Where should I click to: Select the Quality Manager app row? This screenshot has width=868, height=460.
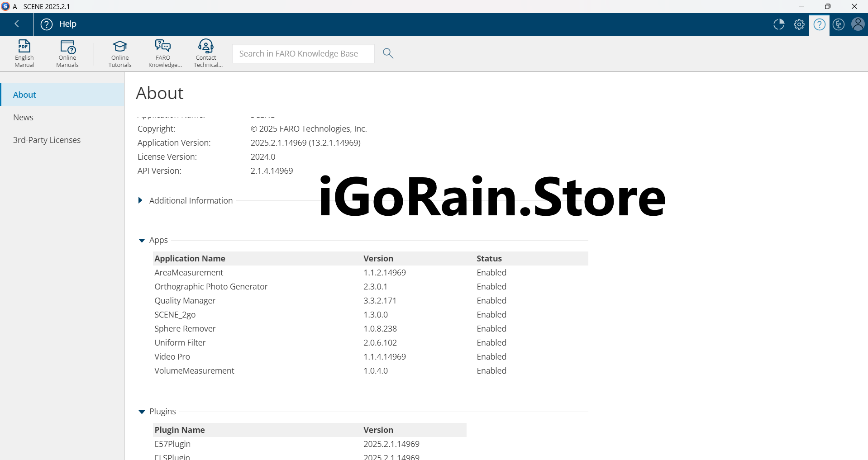point(185,300)
